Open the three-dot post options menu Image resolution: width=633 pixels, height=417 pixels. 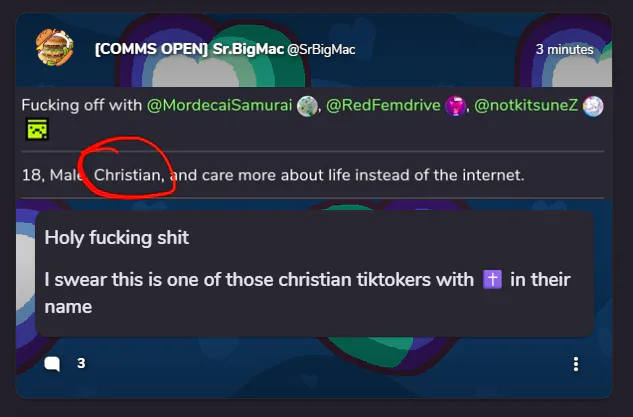(576, 364)
